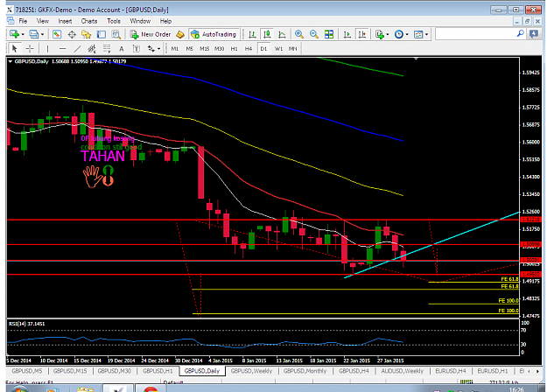Select the trendline drawing tool
The image size is (547, 392).
[x=77, y=48]
